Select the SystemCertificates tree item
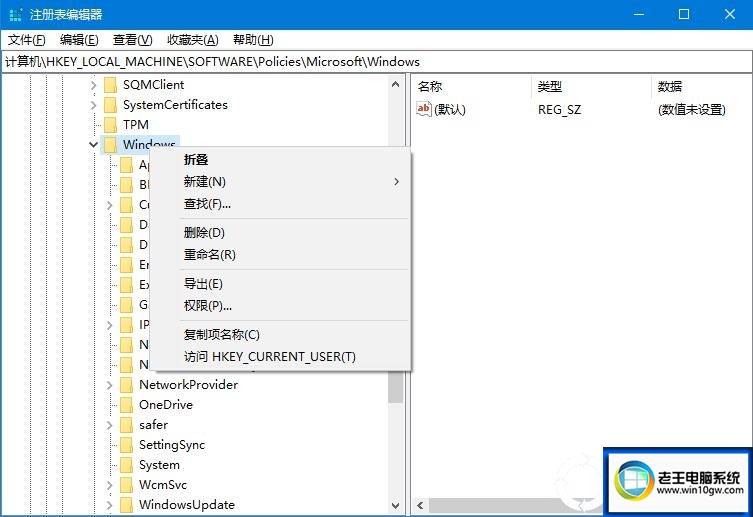This screenshot has width=753, height=517. tap(175, 105)
